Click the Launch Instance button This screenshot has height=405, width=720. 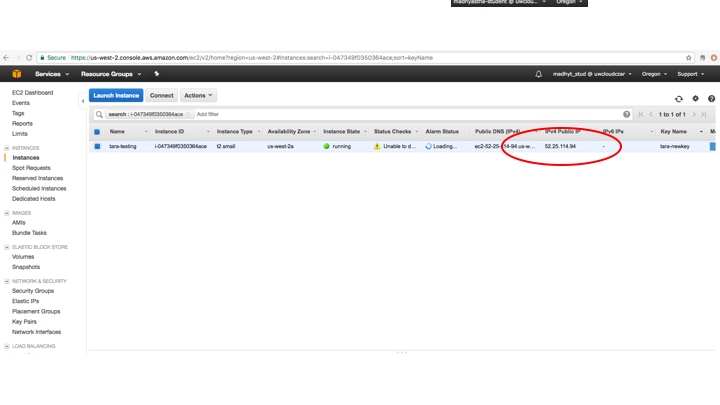pos(116,96)
